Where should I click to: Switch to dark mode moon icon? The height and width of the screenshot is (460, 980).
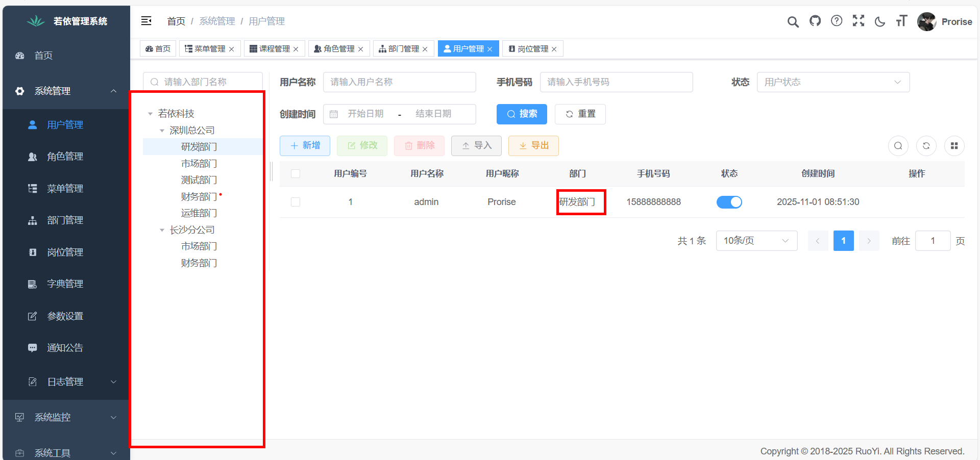click(880, 21)
